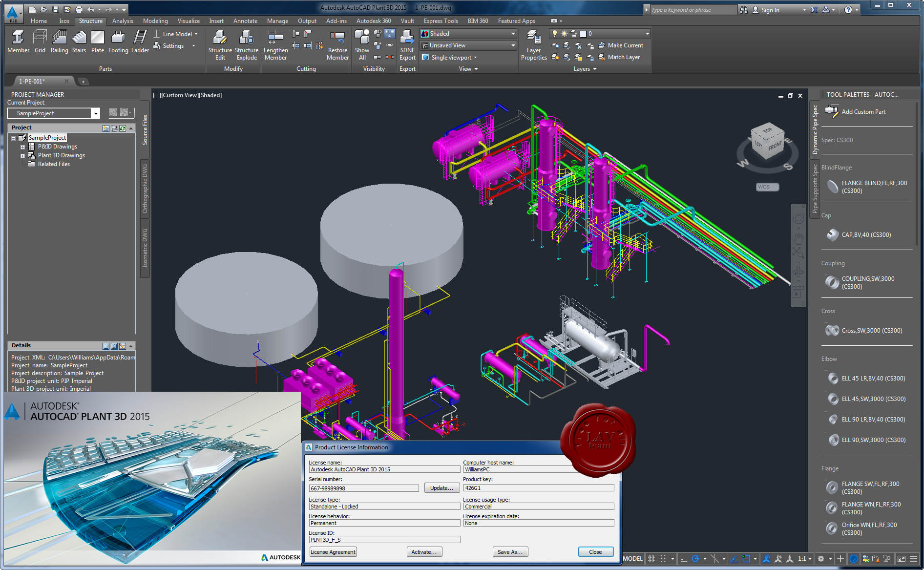The width and height of the screenshot is (924, 570).
Task: Switch to the Home ribbon tab
Action: tap(39, 21)
